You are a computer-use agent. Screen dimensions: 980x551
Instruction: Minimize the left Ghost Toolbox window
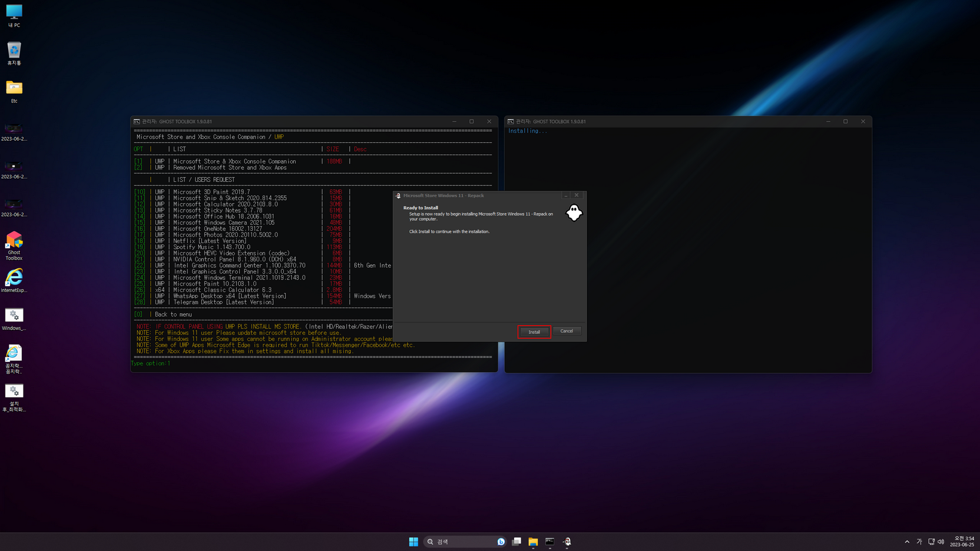click(454, 121)
